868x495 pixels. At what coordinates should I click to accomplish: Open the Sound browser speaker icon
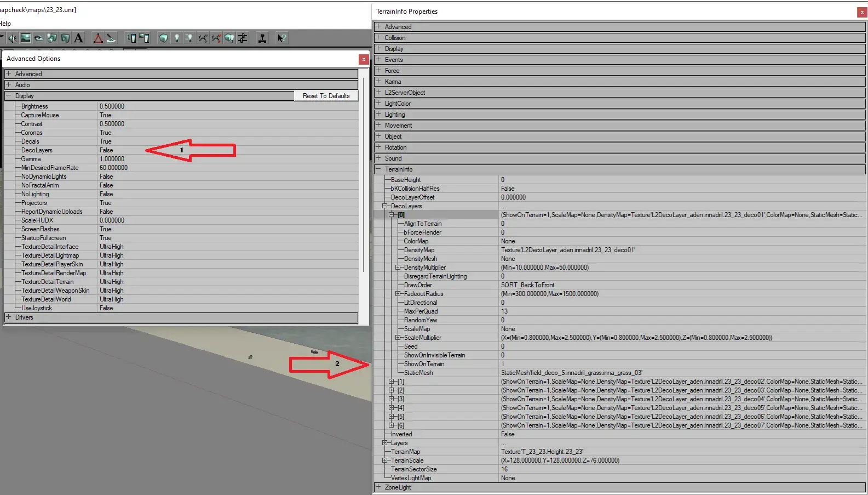coord(12,38)
